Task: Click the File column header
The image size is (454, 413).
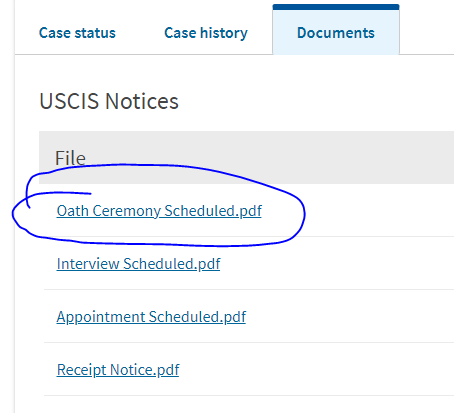Action: click(70, 158)
